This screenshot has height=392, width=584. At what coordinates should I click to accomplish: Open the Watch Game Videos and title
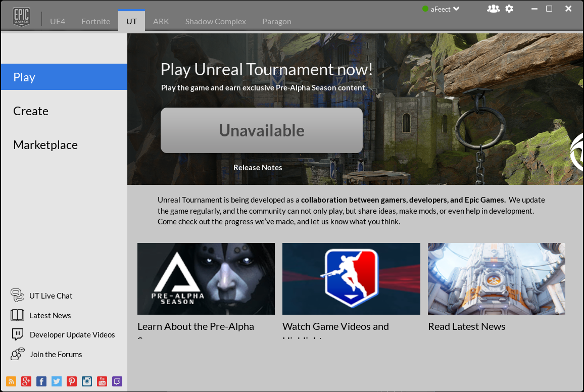click(x=335, y=326)
